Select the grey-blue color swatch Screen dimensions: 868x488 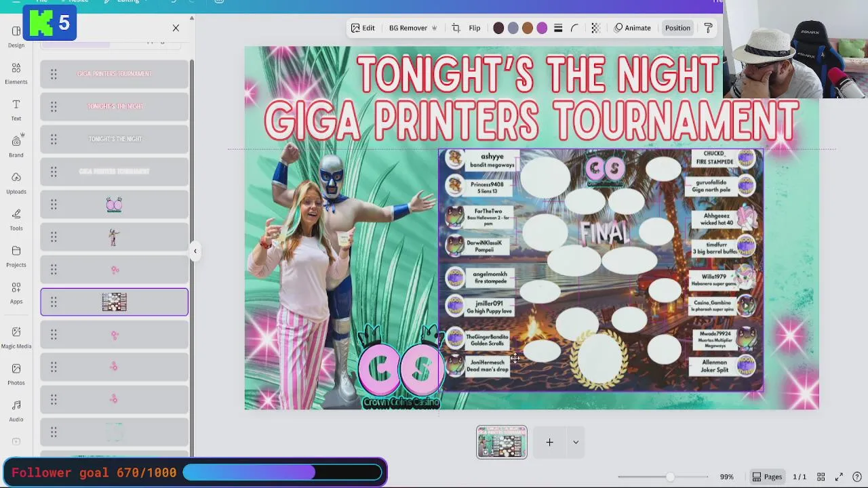[x=513, y=28]
